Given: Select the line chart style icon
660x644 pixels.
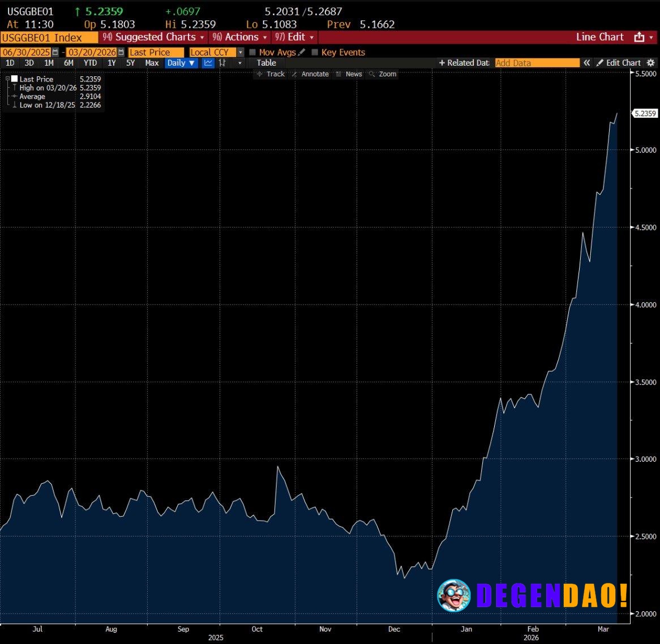Looking at the screenshot, I should pyautogui.click(x=208, y=63).
